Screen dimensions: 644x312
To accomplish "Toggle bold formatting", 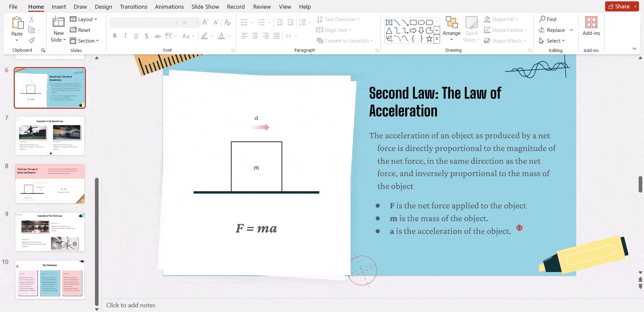I will [x=114, y=36].
